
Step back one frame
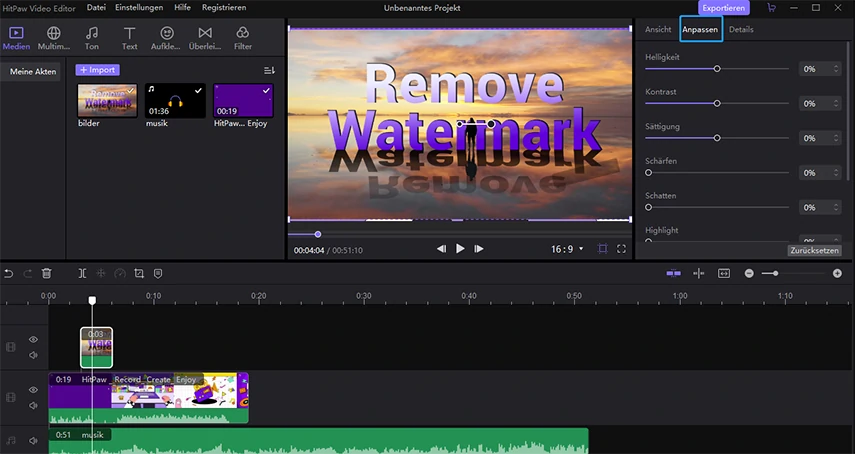(441, 249)
